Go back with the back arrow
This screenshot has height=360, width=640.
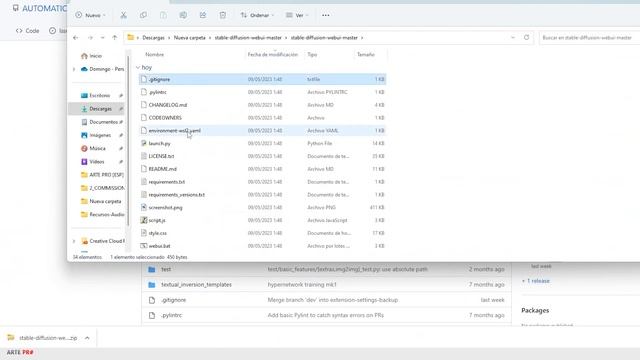76,38
